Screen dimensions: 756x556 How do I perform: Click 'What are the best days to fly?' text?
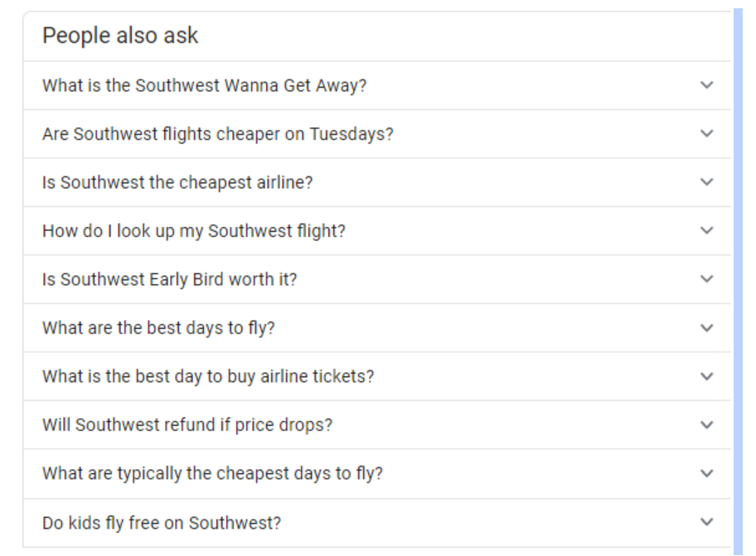pyautogui.click(x=158, y=329)
